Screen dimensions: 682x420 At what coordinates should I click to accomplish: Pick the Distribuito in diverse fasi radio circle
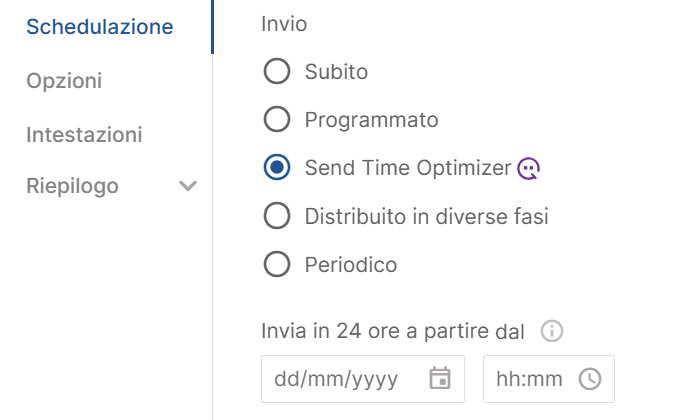tap(277, 216)
